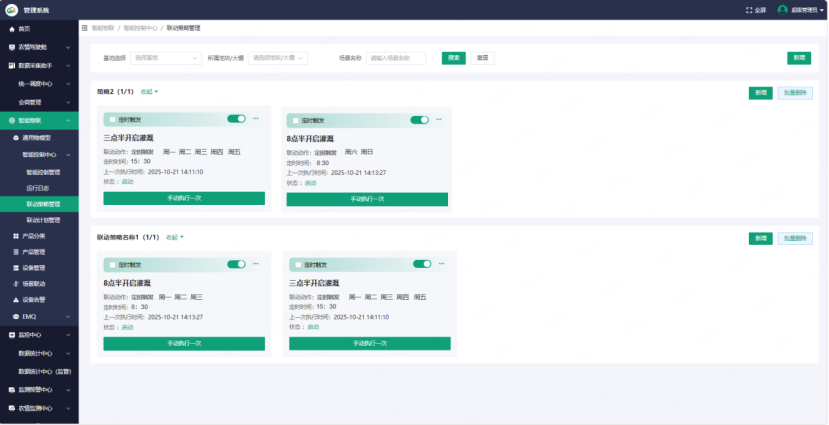
Task: Click the green 搜索 button
Action: [x=454, y=58]
